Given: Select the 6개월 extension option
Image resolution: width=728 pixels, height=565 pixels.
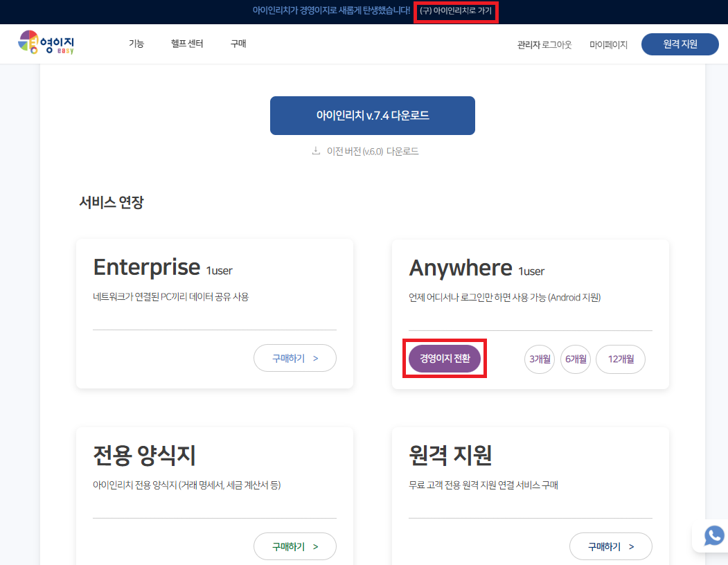Looking at the screenshot, I should coord(576,359).
